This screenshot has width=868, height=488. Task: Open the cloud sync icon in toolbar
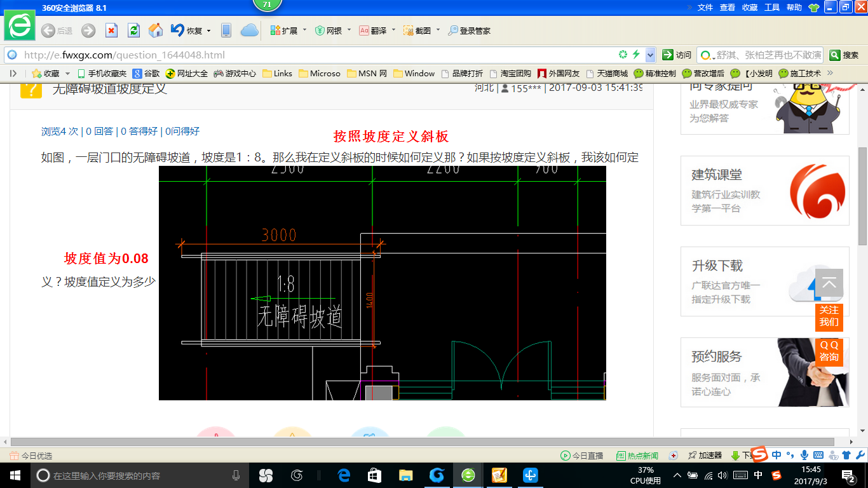(x=249, y=30)
